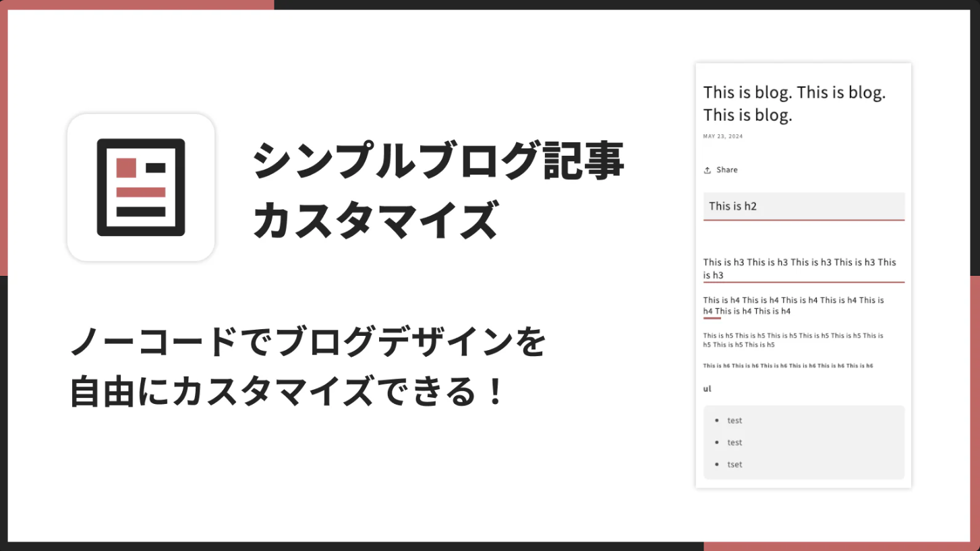Click the tagline text '自由にカスタマイズできる！'
Image resolution: width=980 pixels, height=551 pixels.
click(288, 392)
